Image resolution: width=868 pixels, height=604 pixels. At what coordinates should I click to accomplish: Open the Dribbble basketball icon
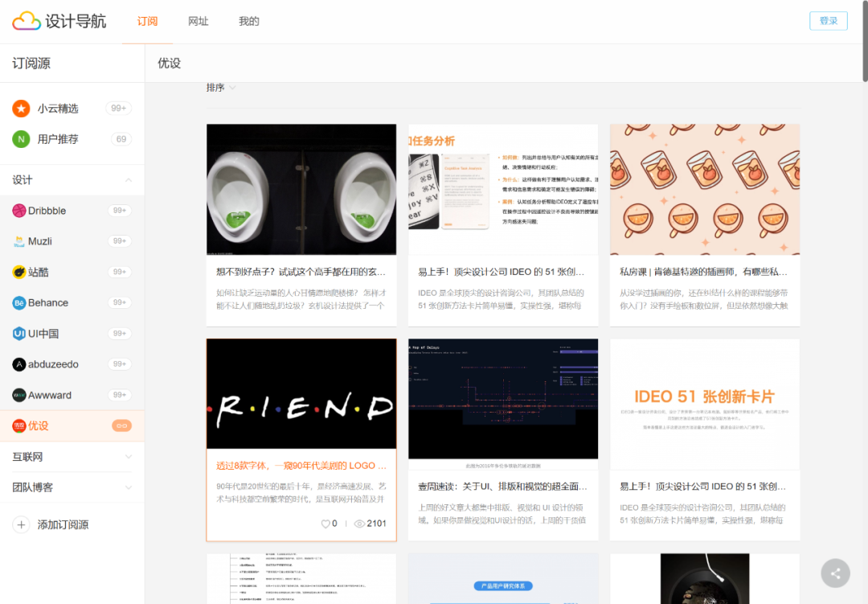coord(18,211)
